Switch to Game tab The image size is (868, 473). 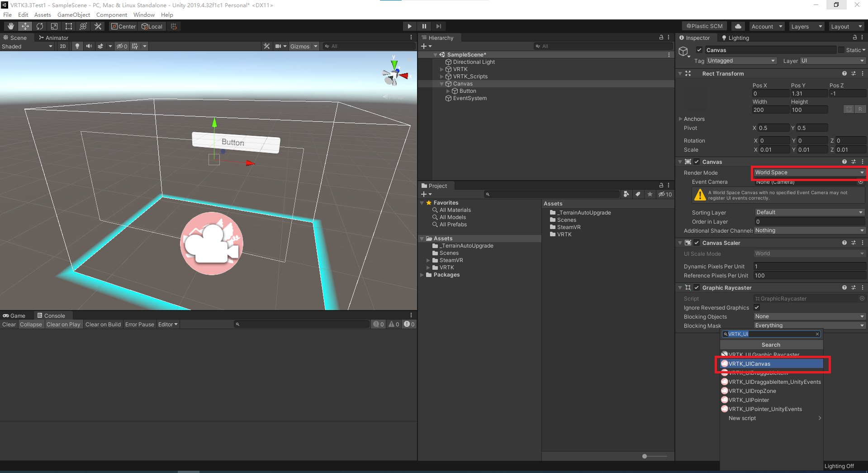pyautogui.click(x=14, y=315)
